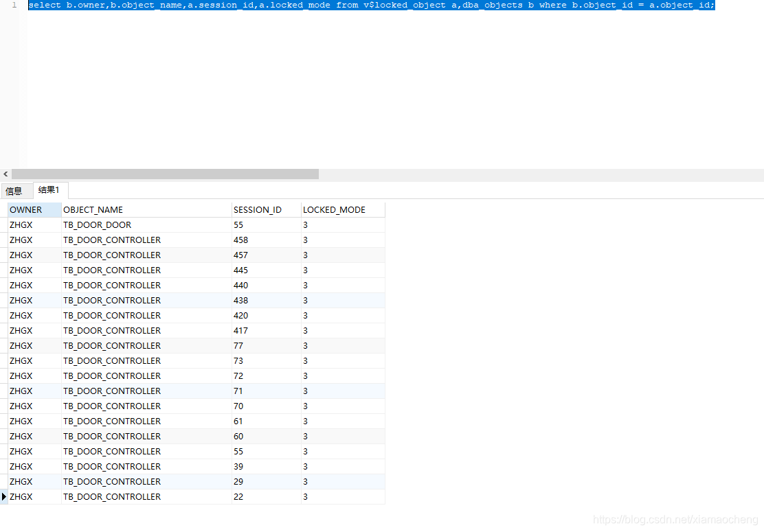
Task: Click the highlighted SQL query line in the editor
Action: (x=371, y=5)
